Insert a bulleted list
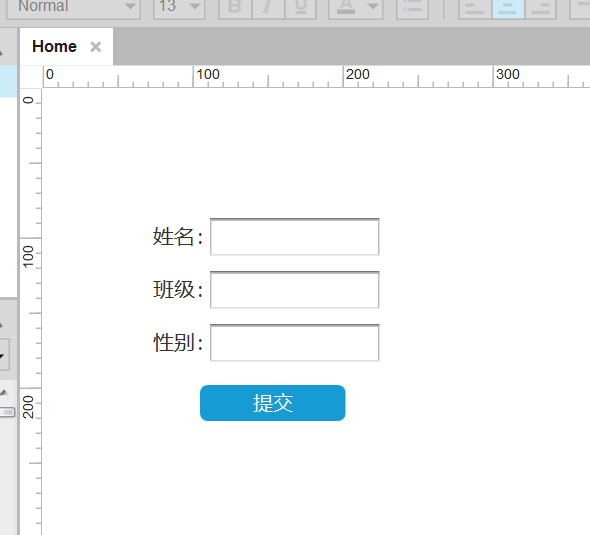 pyautogui.click(x=412, y=8)
